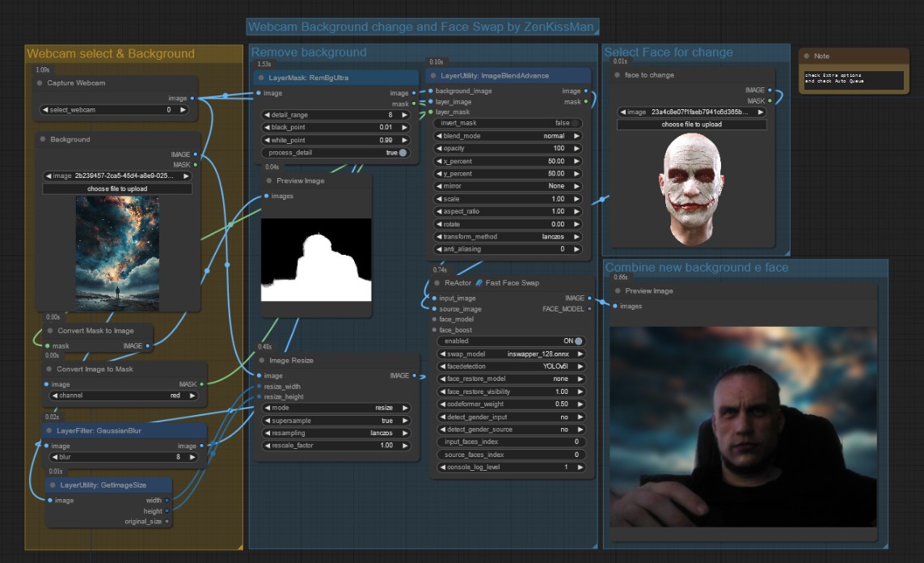Click choose file to upload under face to change

pyautogui.click(x=691, y=125)
